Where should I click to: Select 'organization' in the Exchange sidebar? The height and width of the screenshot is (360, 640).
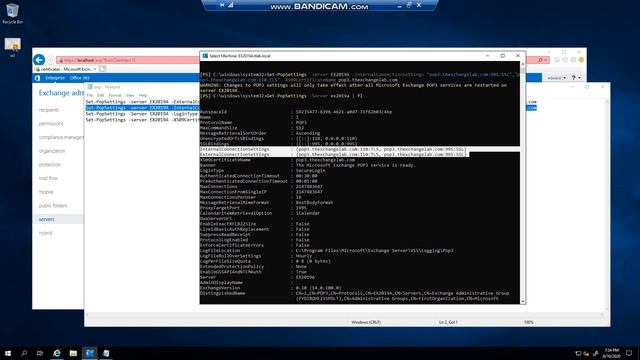point(52,151)
